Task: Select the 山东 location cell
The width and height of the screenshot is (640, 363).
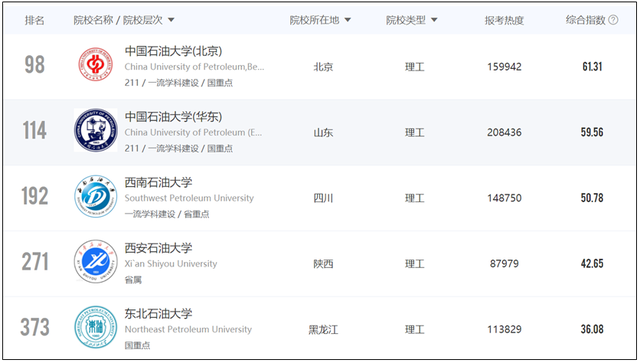Action: coord(323,132)
